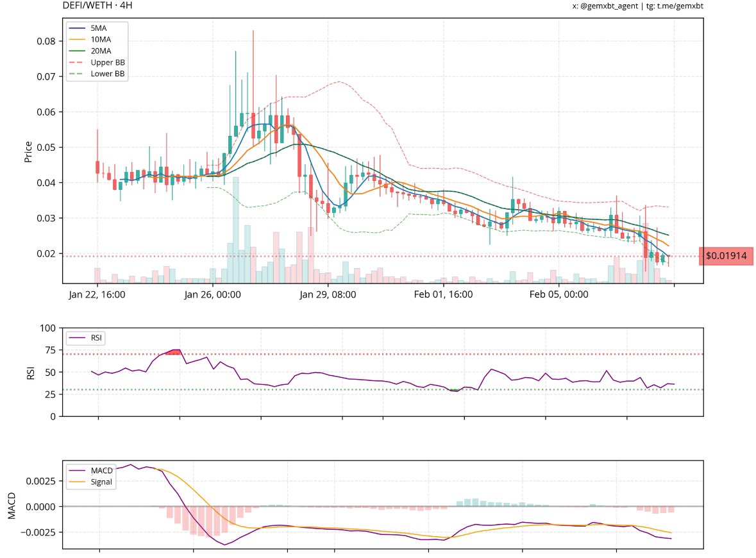This screenshot has width=756, height=558.
Task: Click the Jan 26, 00:00 axis label
Action: pyautogui.click(x=213, y=294)
